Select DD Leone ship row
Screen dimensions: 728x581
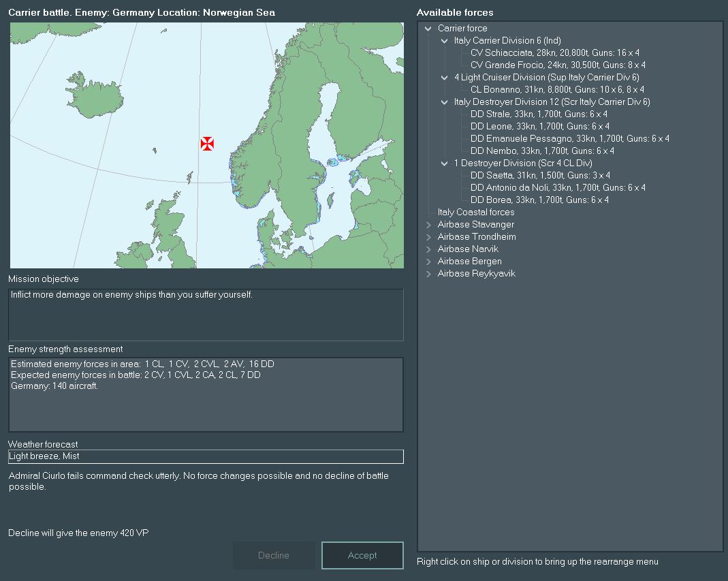[x=539, y=126]
